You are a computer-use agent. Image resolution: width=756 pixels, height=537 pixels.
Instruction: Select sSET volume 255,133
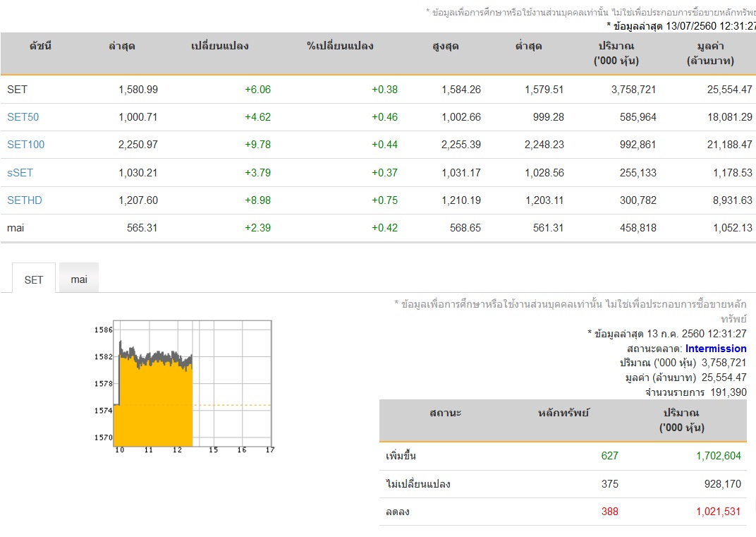(638, 172)
